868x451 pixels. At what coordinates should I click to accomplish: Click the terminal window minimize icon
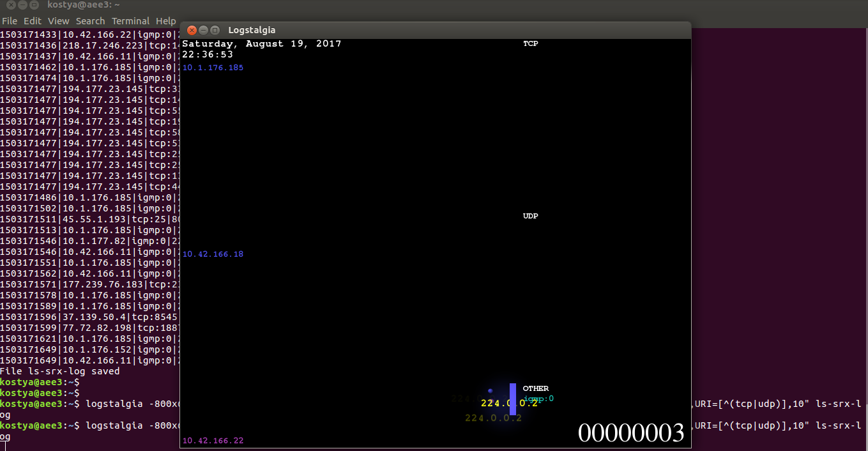coord(21,4)
